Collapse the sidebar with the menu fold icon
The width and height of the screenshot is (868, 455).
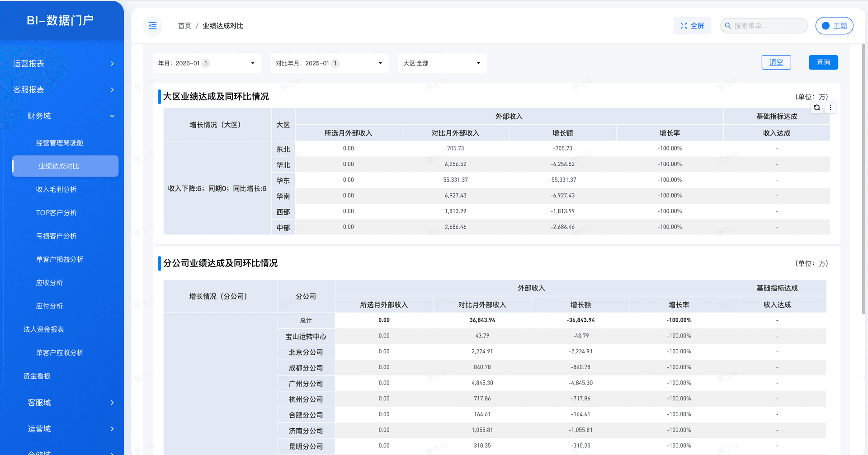pyautogui.click(x=152, y=26)
